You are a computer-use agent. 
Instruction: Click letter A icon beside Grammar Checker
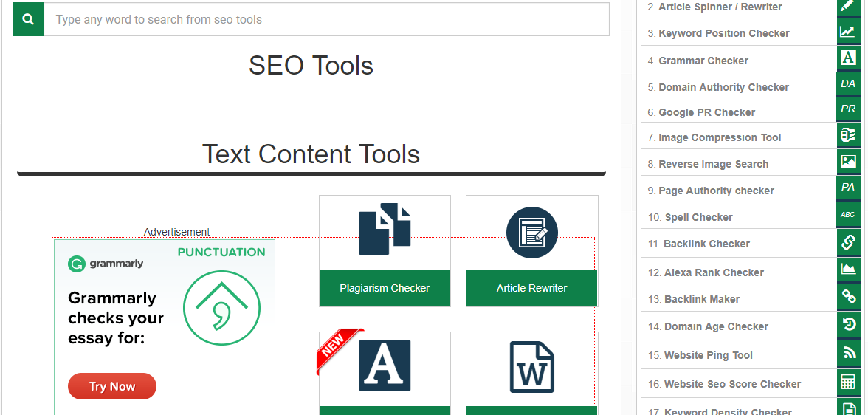(848, 58)
